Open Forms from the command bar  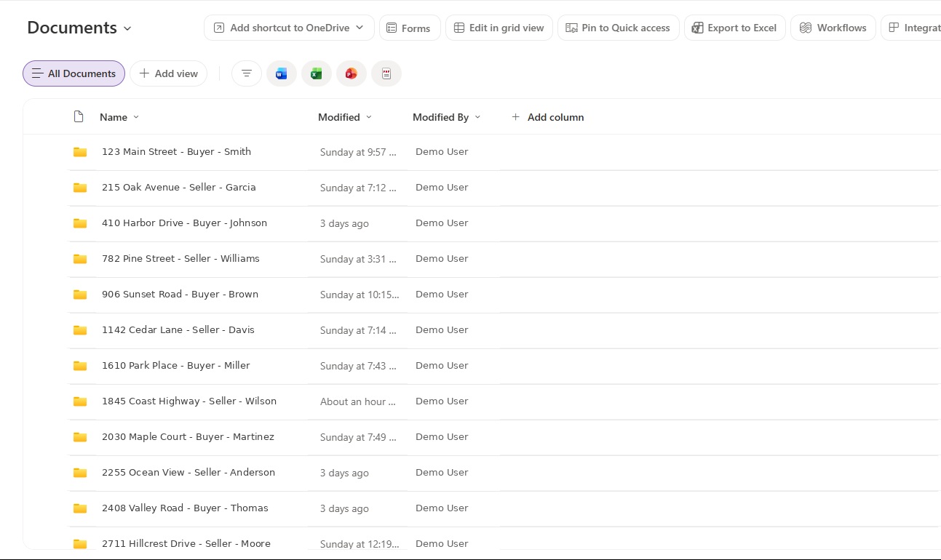tap(410, 28)
